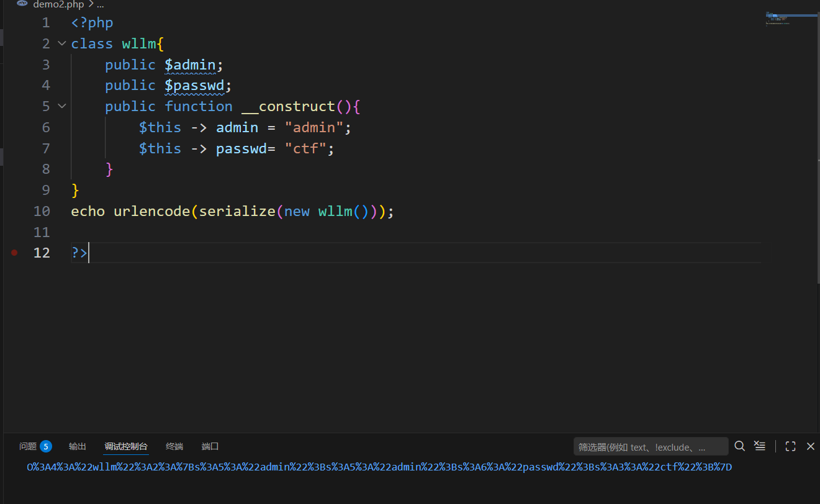Click the __construct method name
820x504 pixels.
288,106
